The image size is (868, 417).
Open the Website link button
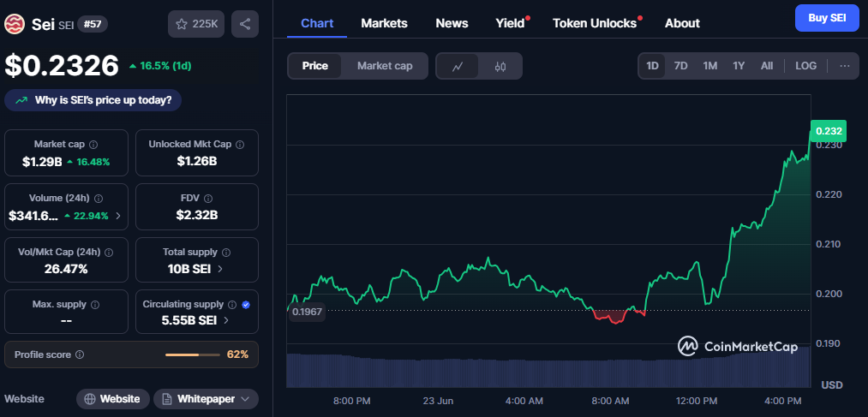click(x=113, y=399)
